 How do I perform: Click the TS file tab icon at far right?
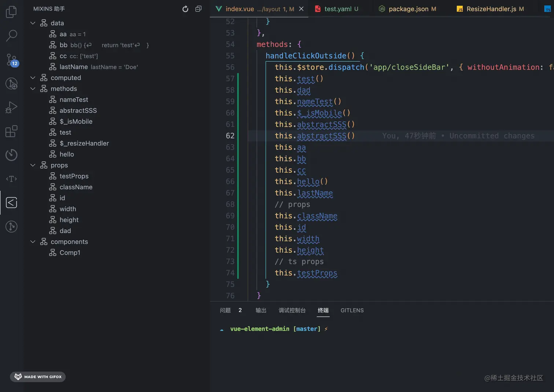[547, 9]
